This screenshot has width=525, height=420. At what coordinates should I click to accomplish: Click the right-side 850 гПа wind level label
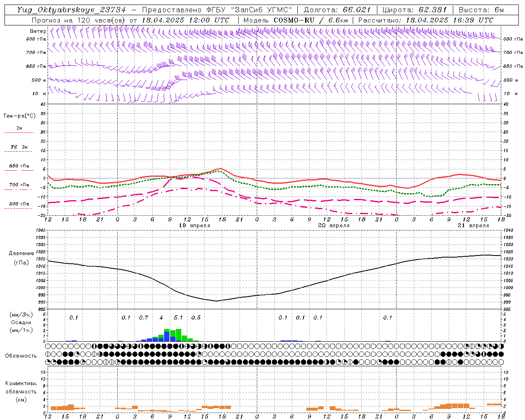(513, 66)
